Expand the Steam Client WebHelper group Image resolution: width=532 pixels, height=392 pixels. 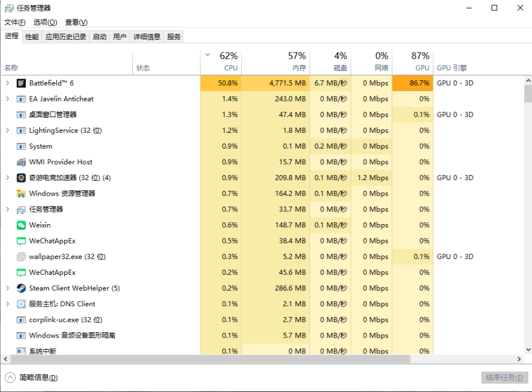7,288
